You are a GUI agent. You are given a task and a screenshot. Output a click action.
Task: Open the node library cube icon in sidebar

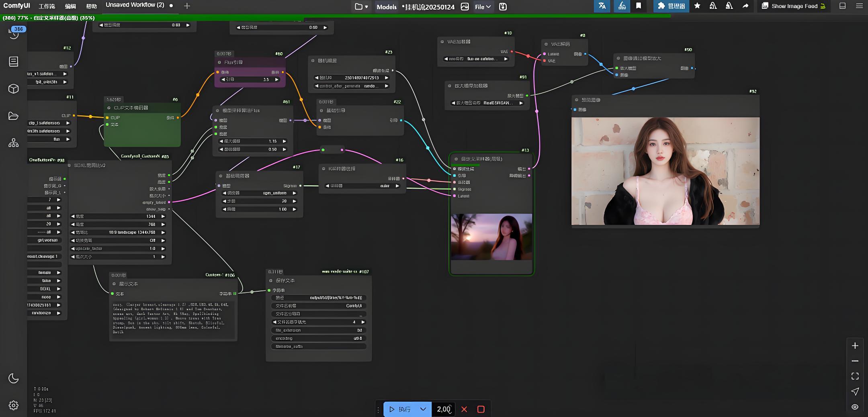14,89
